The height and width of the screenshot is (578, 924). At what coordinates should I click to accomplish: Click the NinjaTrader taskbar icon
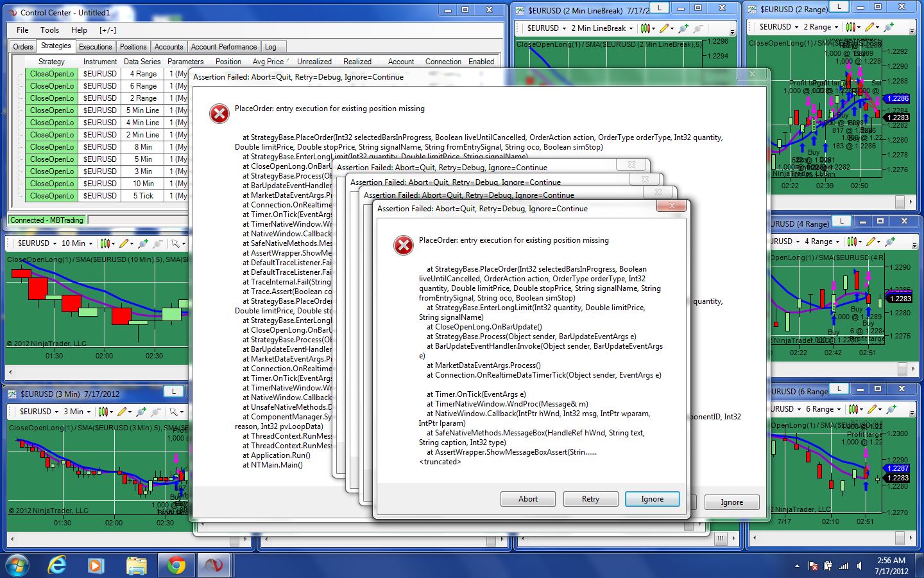[x=214, y=565]
